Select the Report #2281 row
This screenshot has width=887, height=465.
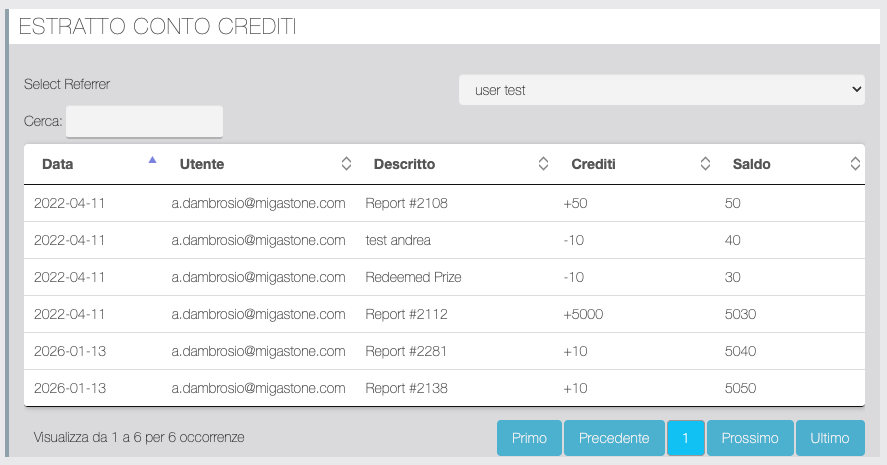click(406, 351)
